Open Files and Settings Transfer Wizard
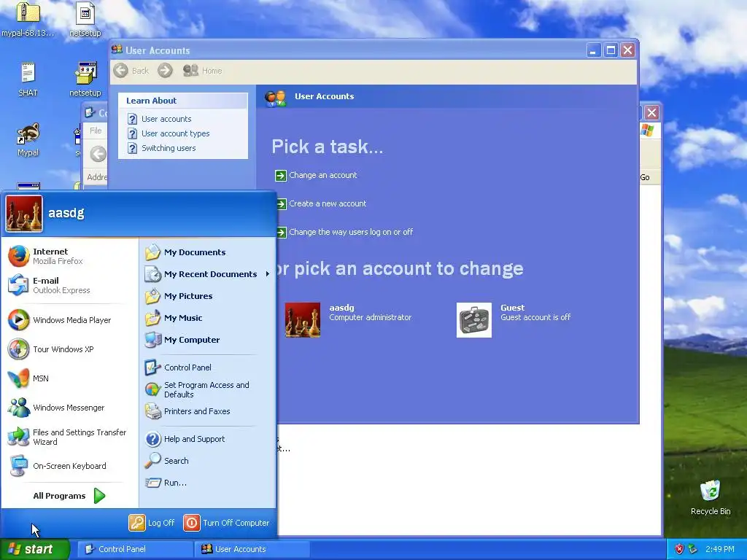Screen dimensions: 747x560 [68, 437]
